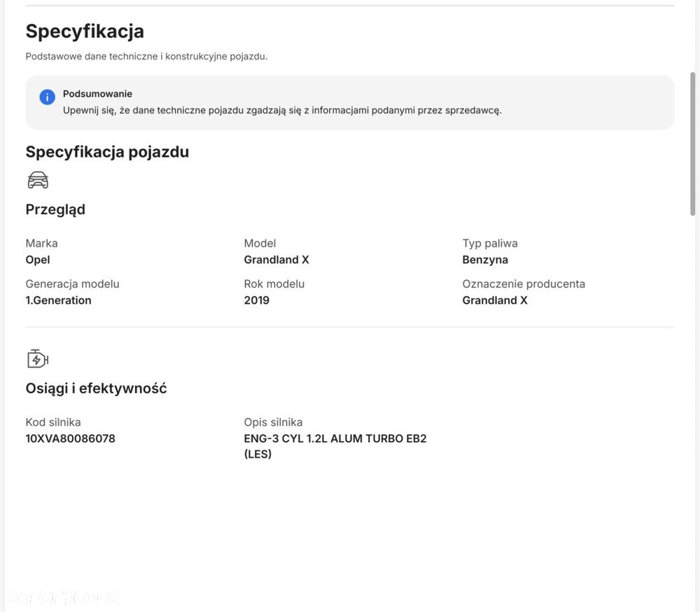Click the Rok modelu label

coord(274,284)
